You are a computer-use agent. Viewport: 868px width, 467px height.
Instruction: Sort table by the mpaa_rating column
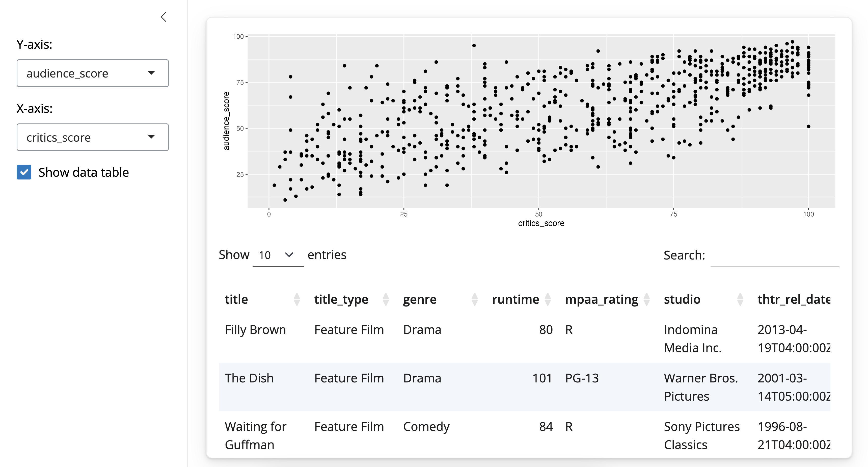coord(608,299)
